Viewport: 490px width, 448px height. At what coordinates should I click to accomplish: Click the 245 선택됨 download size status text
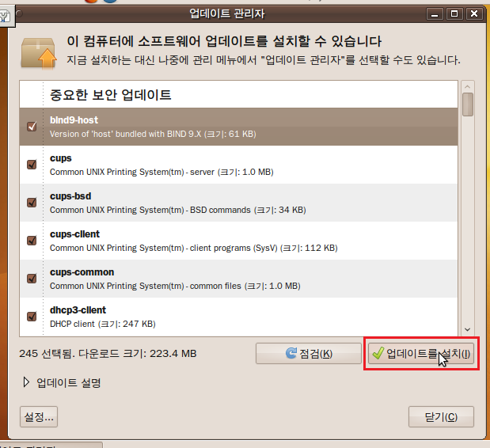(x=108, y=354)
